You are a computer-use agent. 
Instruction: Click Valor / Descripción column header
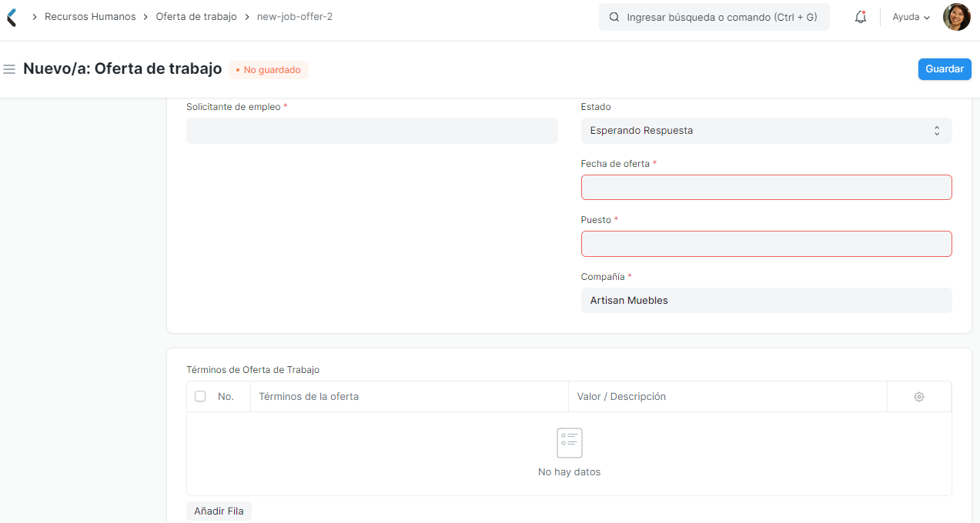[x=727, y=397]
